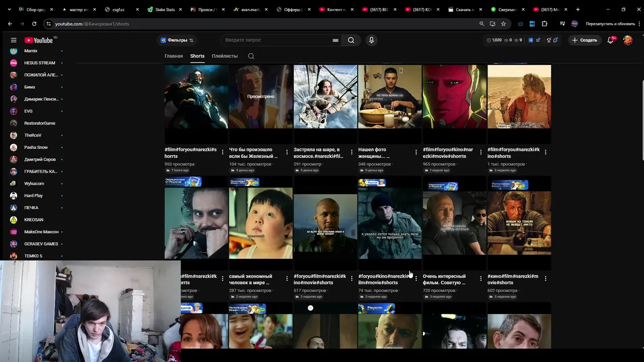The image size is (644, 362).
Task: Open more options for 'самый экономный человек в мире' short
Action: [287, 279]
